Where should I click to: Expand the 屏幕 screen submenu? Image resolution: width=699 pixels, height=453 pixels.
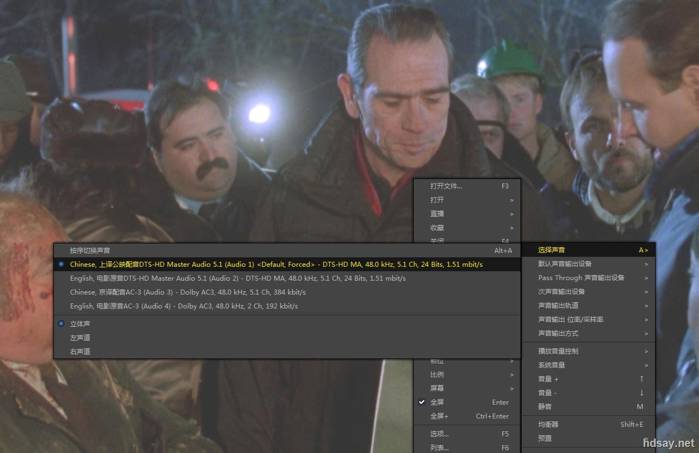(x=467, y=388)
